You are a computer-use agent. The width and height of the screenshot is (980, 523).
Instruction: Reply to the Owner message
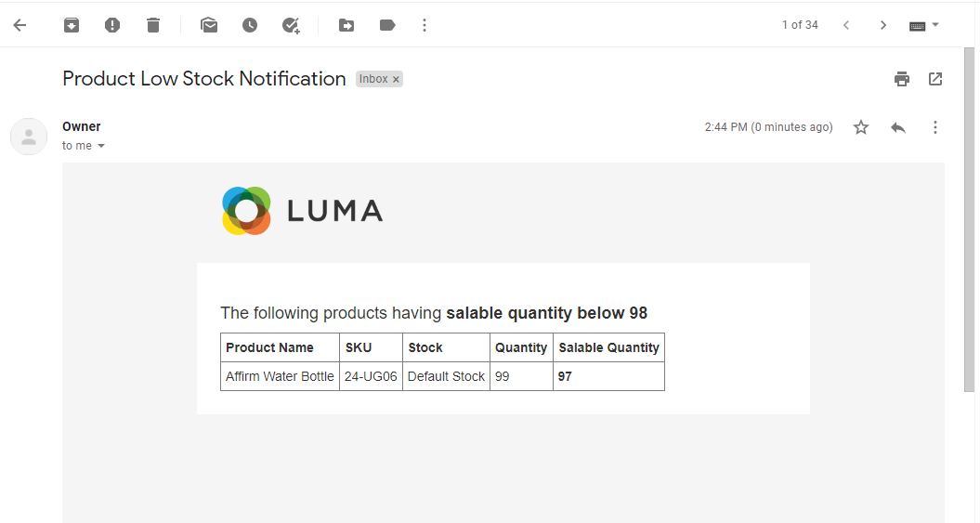898,127
